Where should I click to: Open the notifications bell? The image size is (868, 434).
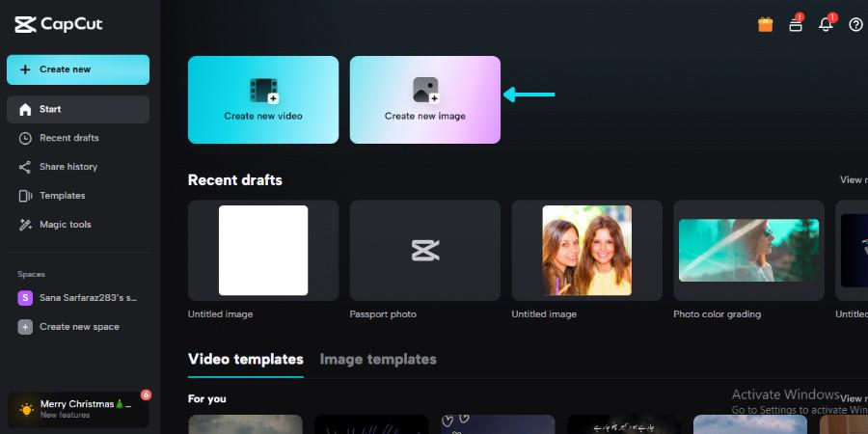tap(826, 24)
